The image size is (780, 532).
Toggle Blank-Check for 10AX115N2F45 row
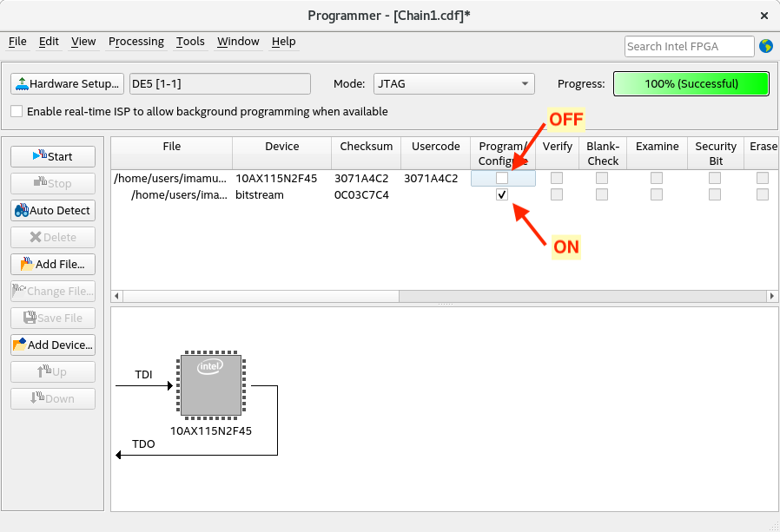pyautogui.click(x=602, y=178)
